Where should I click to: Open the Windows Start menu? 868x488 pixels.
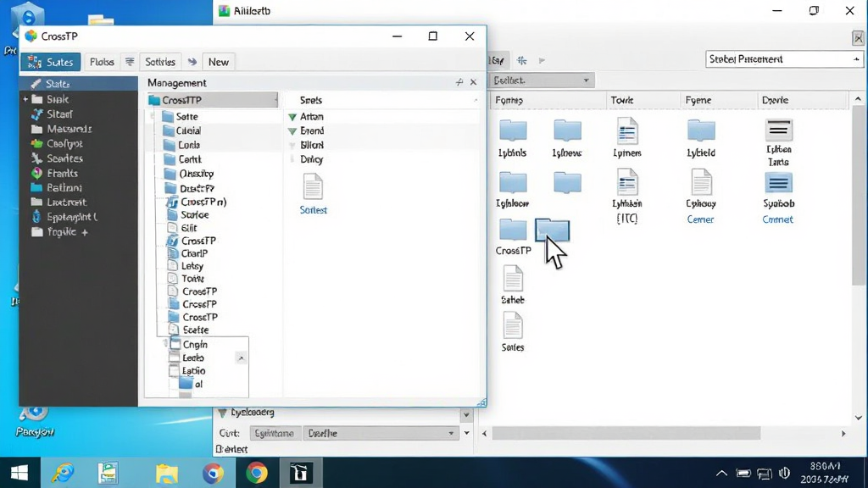coord(19,473)
